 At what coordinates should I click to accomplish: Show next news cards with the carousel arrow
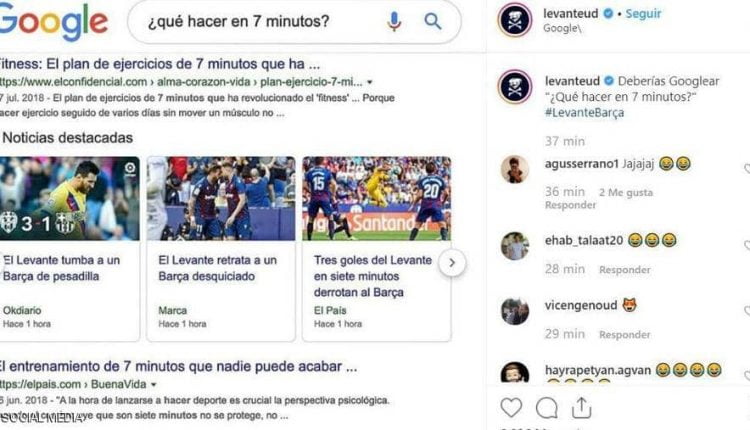click(x=452, y=263)
